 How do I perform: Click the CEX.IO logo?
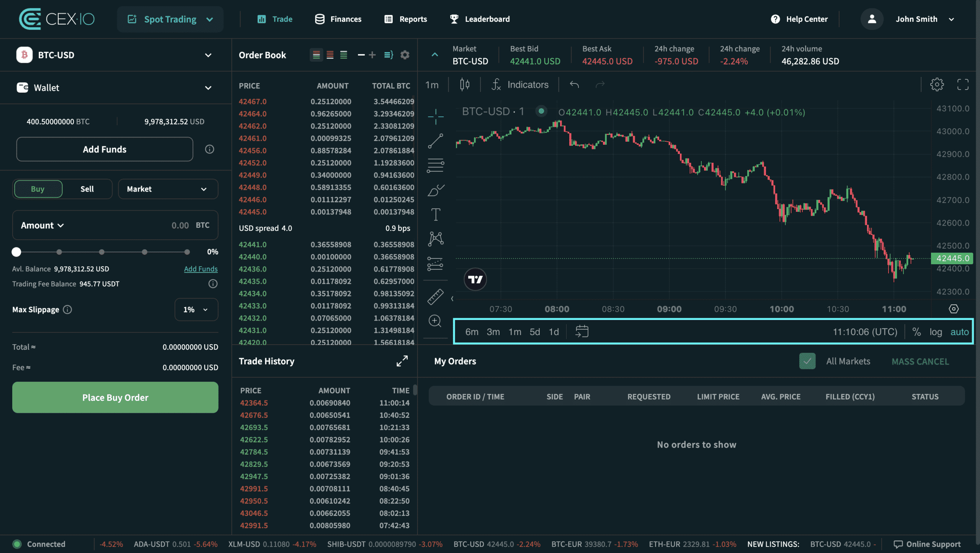[57, 19]
